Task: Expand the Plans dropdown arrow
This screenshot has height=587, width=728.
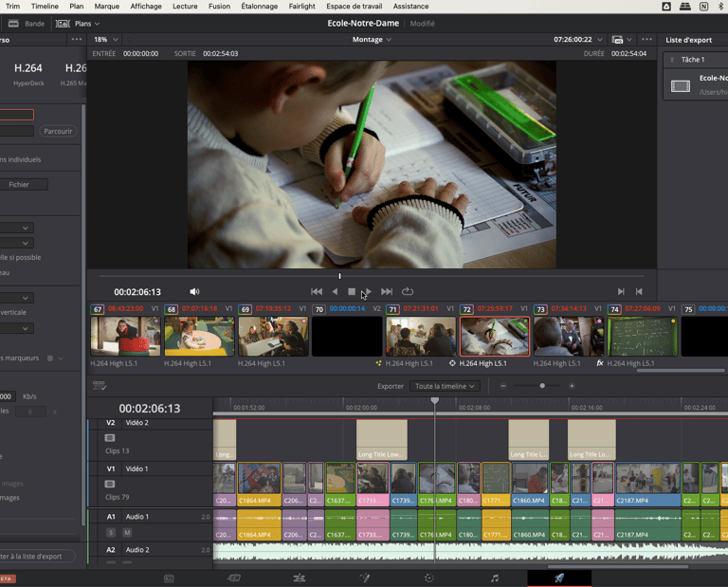Action: click(97, 24)
